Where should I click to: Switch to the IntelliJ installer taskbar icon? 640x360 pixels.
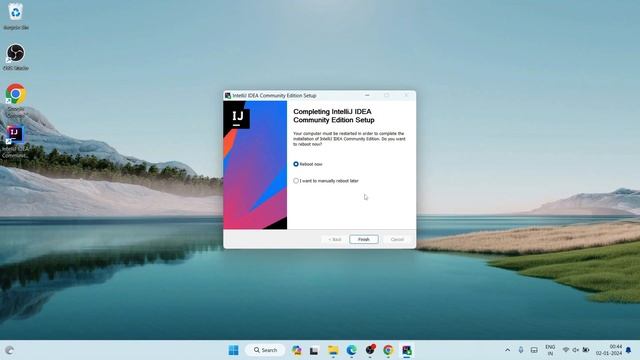coord(407,350)
